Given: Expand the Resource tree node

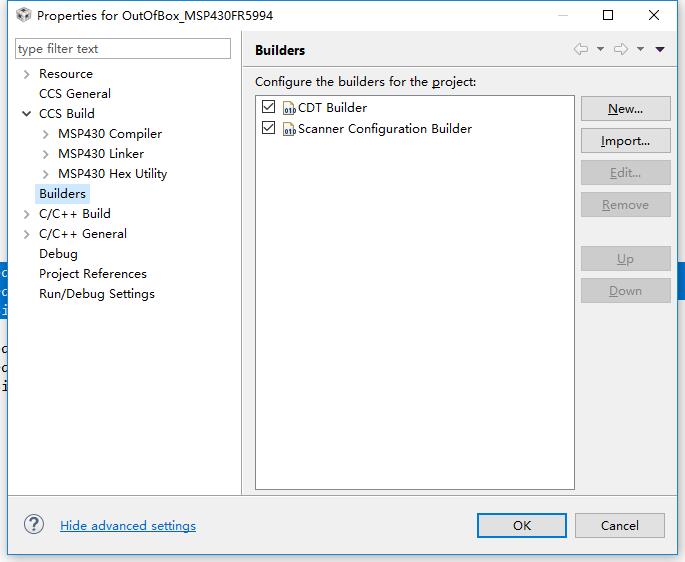Looking at the screenshot, I should click(x=27, y=74).
